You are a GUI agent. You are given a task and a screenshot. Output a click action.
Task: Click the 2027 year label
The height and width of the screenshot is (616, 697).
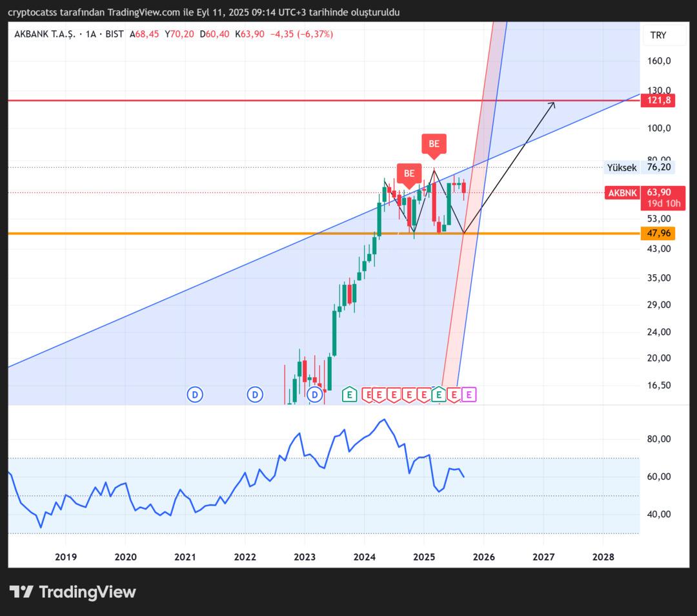[x=543, y=557]
